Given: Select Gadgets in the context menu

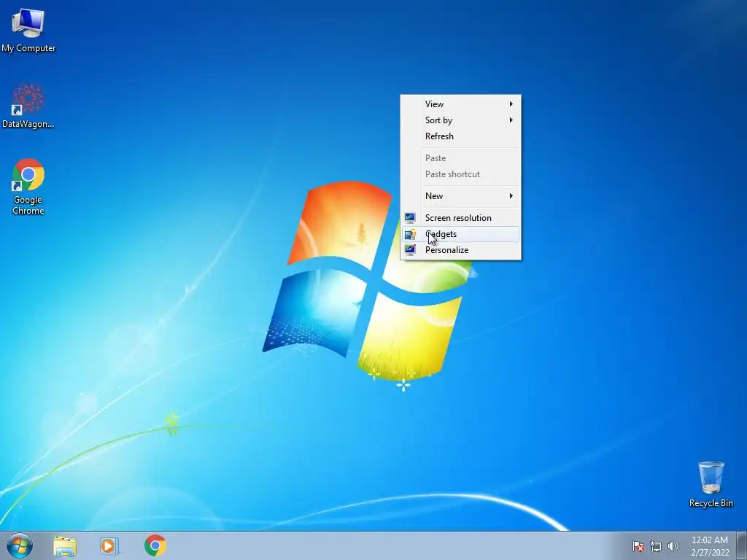Looking at the screenshot, I should click(460, 234).
